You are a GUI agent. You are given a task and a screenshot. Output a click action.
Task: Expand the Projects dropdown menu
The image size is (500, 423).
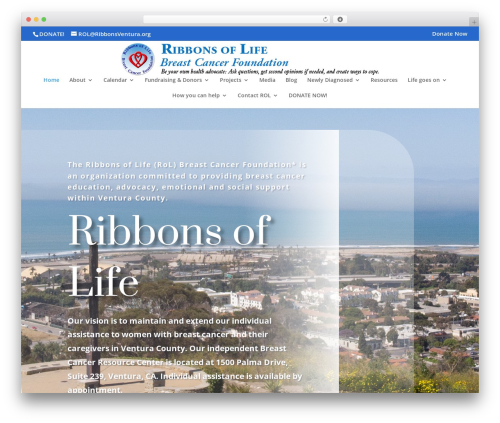(x=234, y=80)
